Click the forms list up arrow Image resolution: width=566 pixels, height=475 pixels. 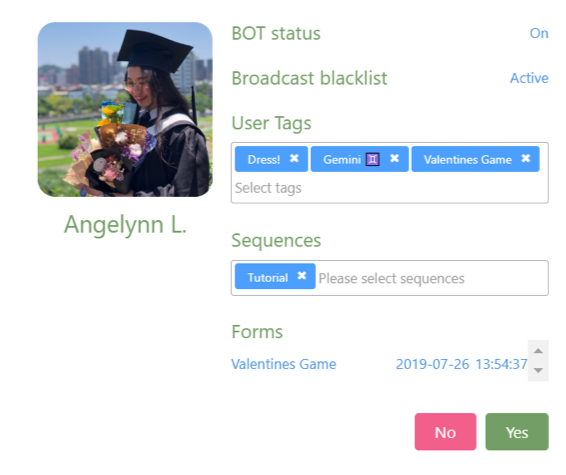538,351
